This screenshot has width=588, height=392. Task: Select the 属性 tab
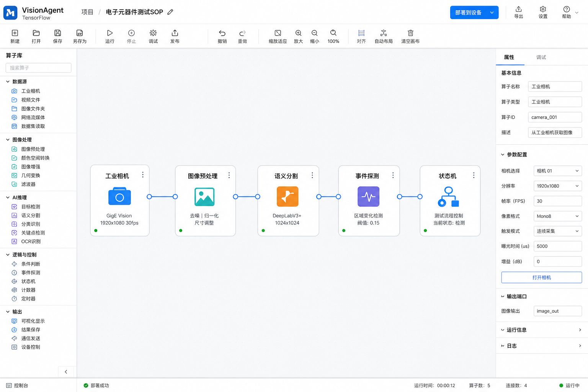(509, 57)
